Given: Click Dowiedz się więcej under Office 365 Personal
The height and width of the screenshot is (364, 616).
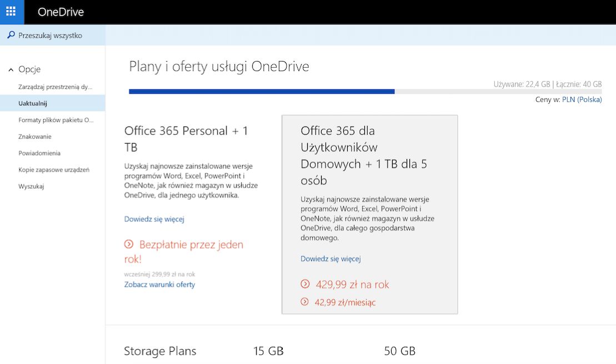Looking at the screenshot, I should pyautogui.click(x=154, y=219).
